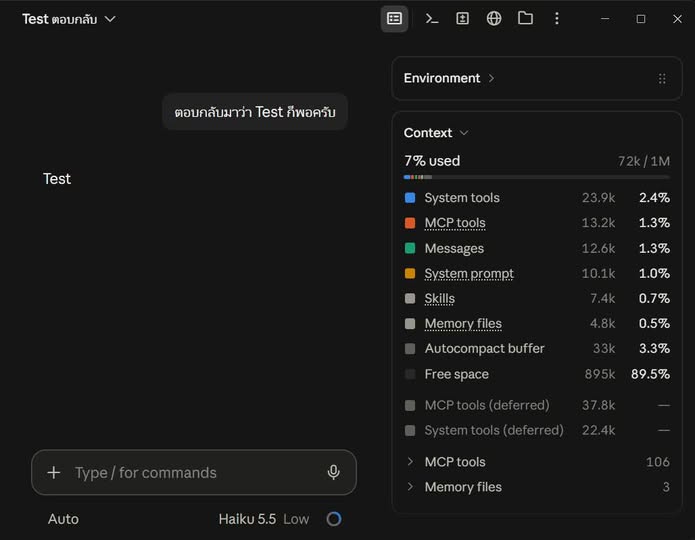695x540 pixels.
Task: Click the 89.5% free space value
Action: click(650, 374)
